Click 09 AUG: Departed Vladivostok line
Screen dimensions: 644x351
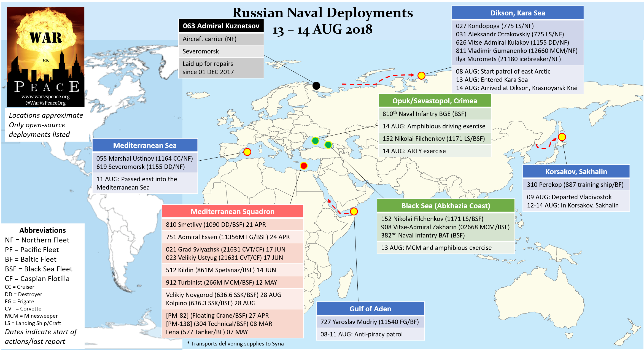[x=569, y=197]
